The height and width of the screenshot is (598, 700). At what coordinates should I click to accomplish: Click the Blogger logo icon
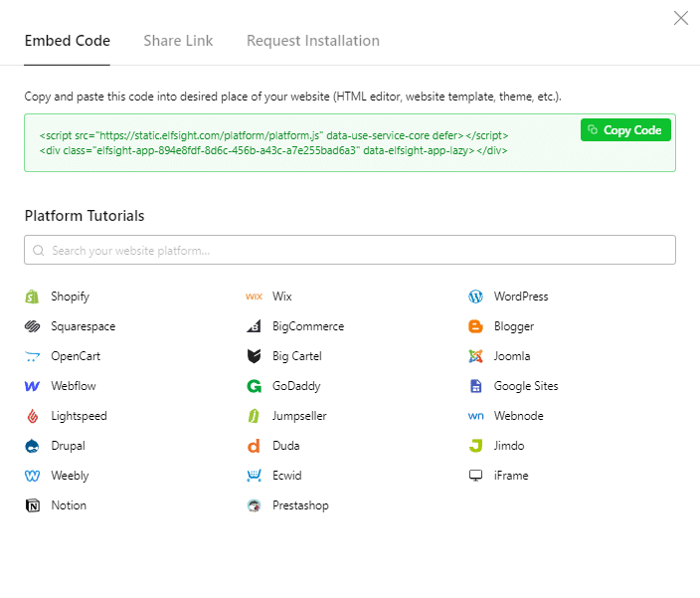(x=476, y=326)
